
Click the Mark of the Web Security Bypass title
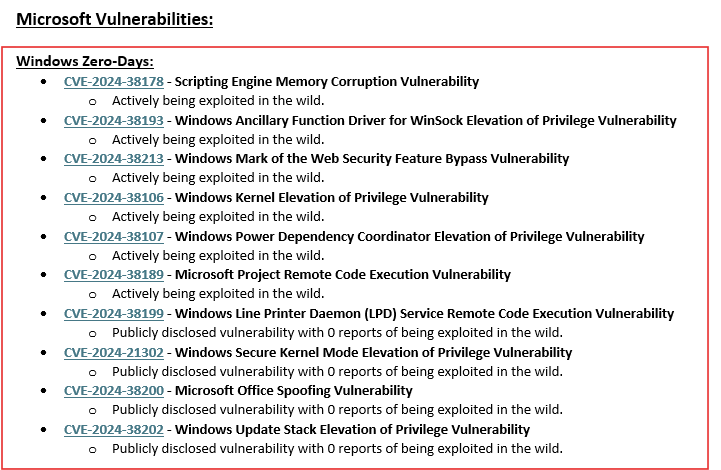click(372, 159)
